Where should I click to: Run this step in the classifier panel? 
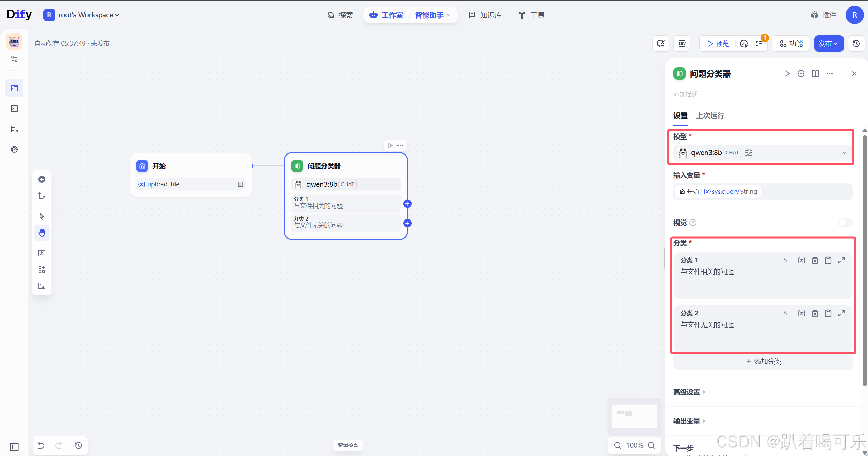click(787, 74)
